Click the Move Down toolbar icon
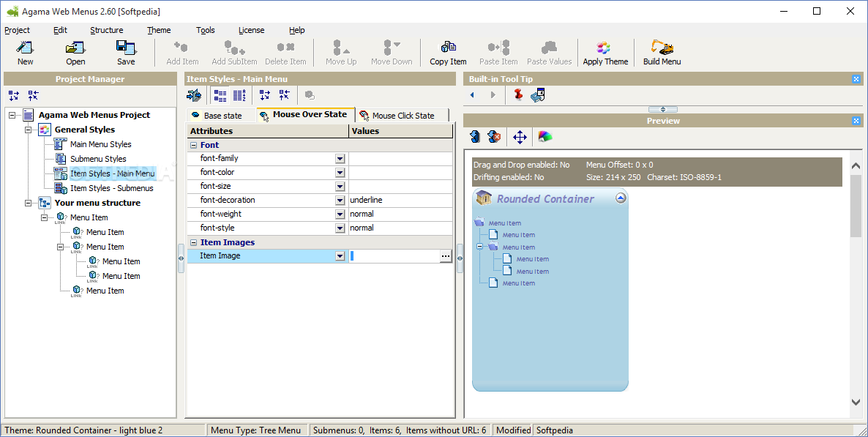The height and width of the screenshot is (437, 868). (392, 48)
